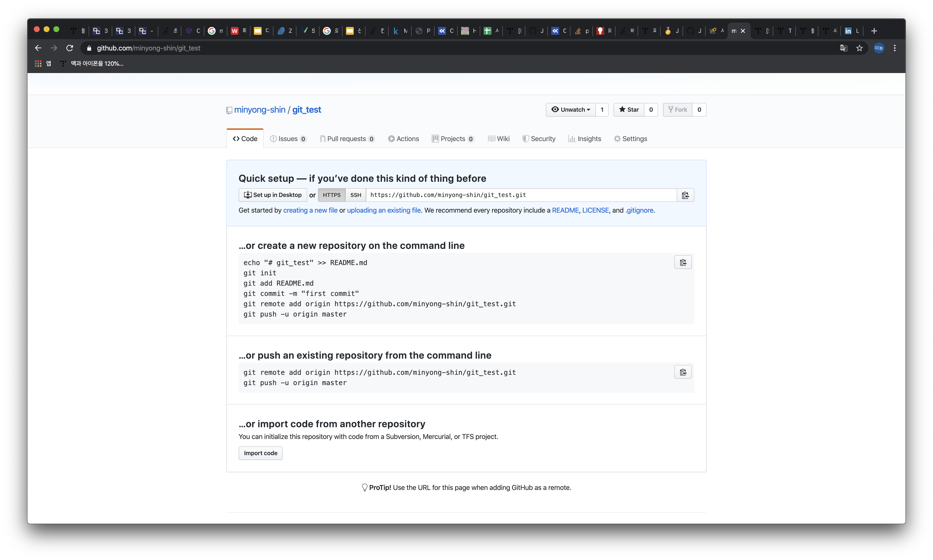The height and width of the screenshot is (560, 933).
Task: Open the Apps shortcut in the bookmarks bar
Action: [x=43, y=64]
